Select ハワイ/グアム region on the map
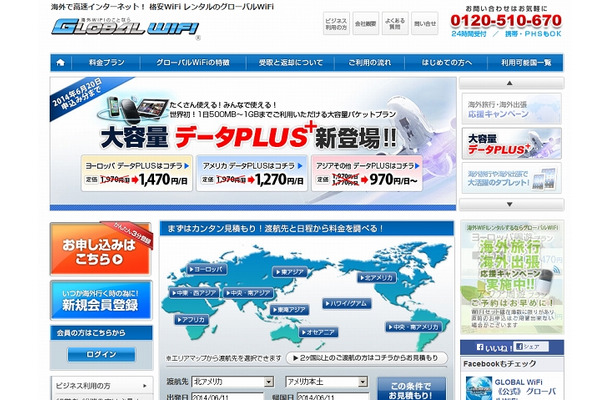Screen dimensions: 610x400 point(347,304)
